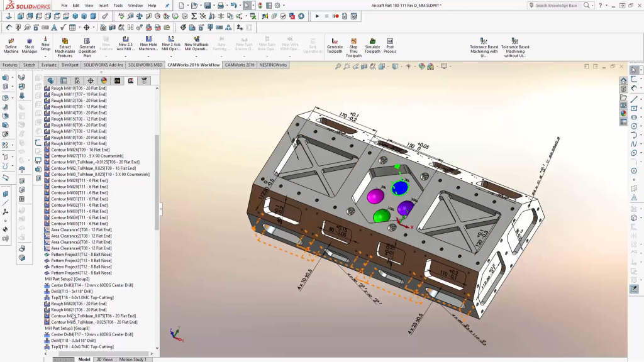Open the FeatureManager design tree tab icon

click(x=50, y=81)
